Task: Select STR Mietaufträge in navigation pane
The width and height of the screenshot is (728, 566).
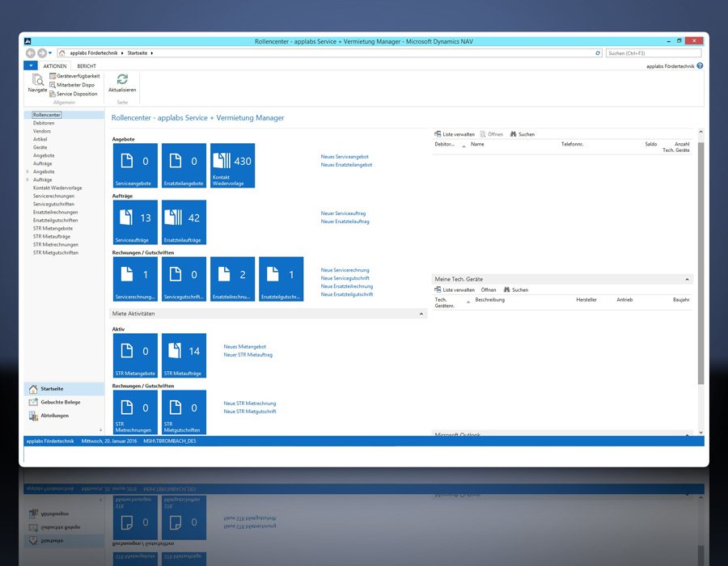Action: tap(52, 237)
